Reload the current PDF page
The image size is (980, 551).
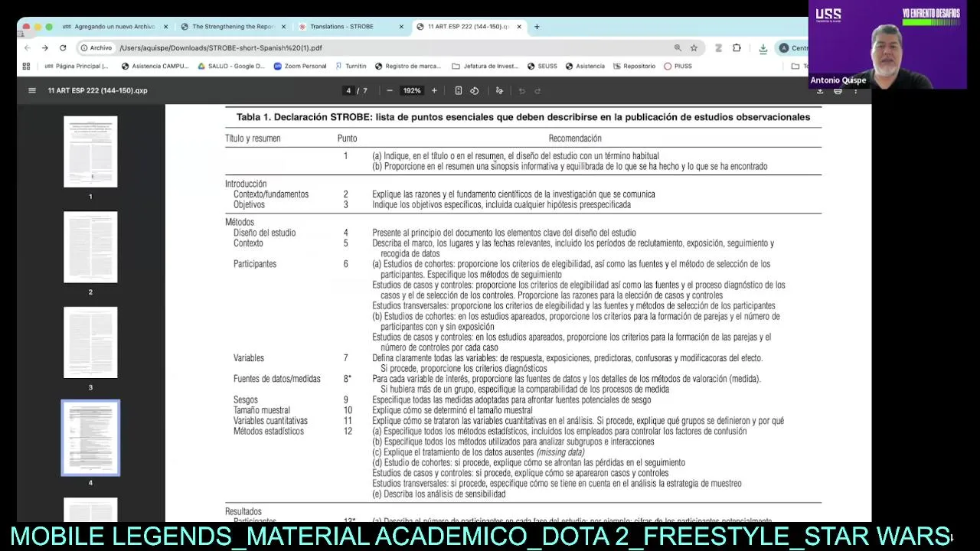63,47
